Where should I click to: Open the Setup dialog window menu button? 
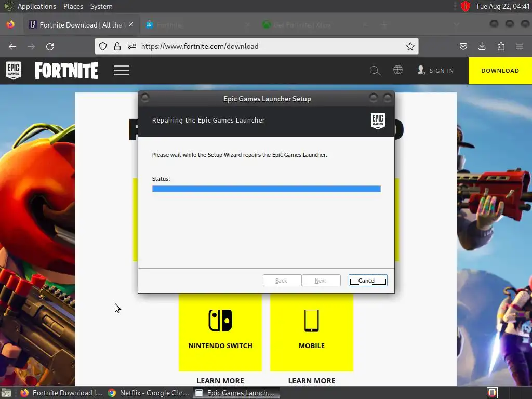pos(145,98)
